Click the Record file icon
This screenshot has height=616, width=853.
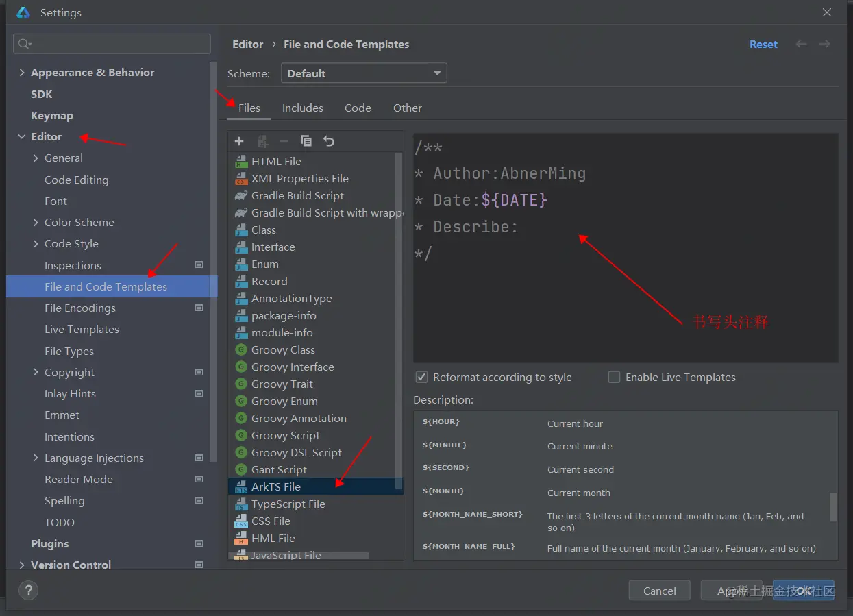pyautogui.click(x=241, y=282)
